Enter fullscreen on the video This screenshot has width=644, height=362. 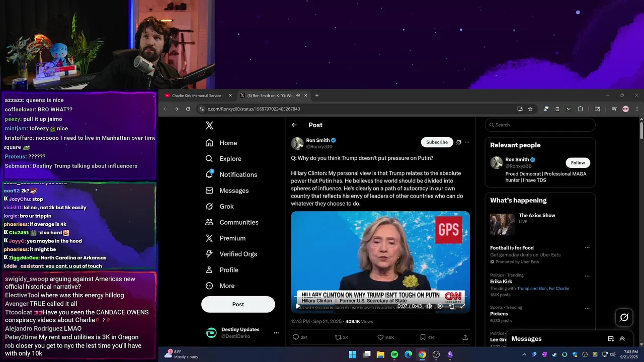click(462, 306)
